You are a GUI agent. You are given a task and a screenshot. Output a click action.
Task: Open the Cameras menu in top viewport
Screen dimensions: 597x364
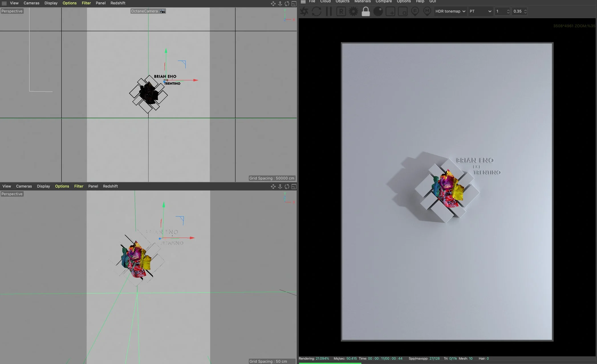pos(31,3)
